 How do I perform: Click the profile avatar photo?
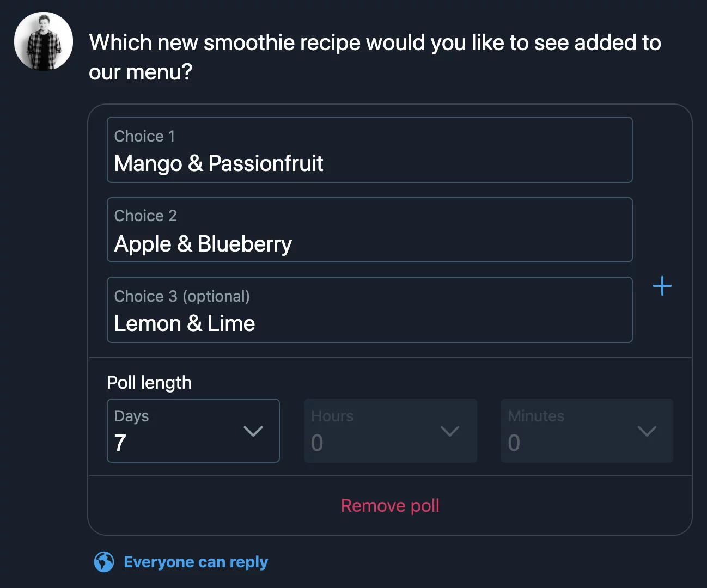click(44, 42)
